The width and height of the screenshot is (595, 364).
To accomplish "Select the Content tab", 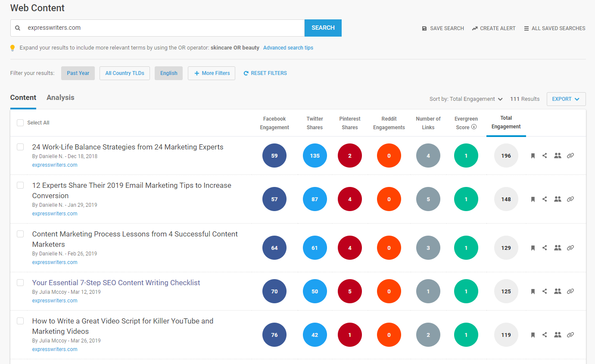I will tap(23, 98).
